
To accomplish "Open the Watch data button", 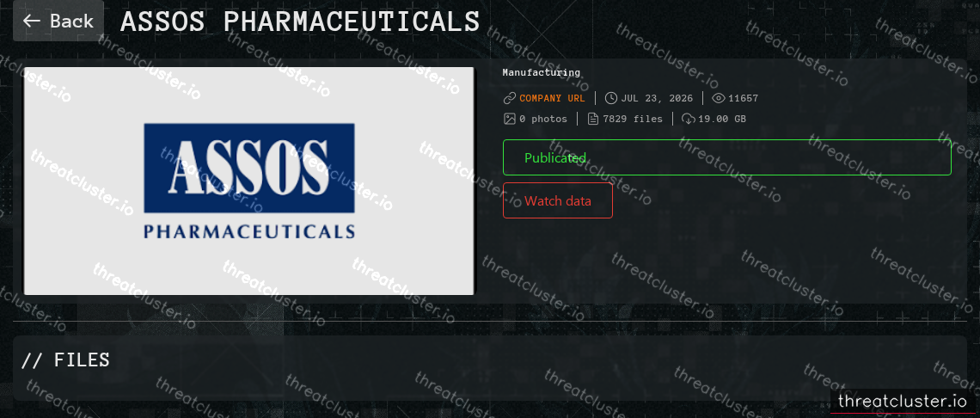I will click(558, 201).
